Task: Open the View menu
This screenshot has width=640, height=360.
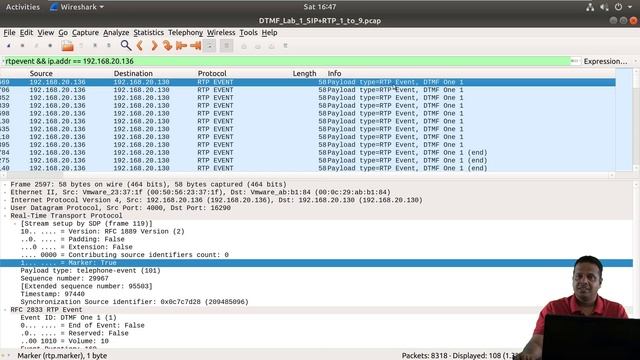Action: point(45,33)
